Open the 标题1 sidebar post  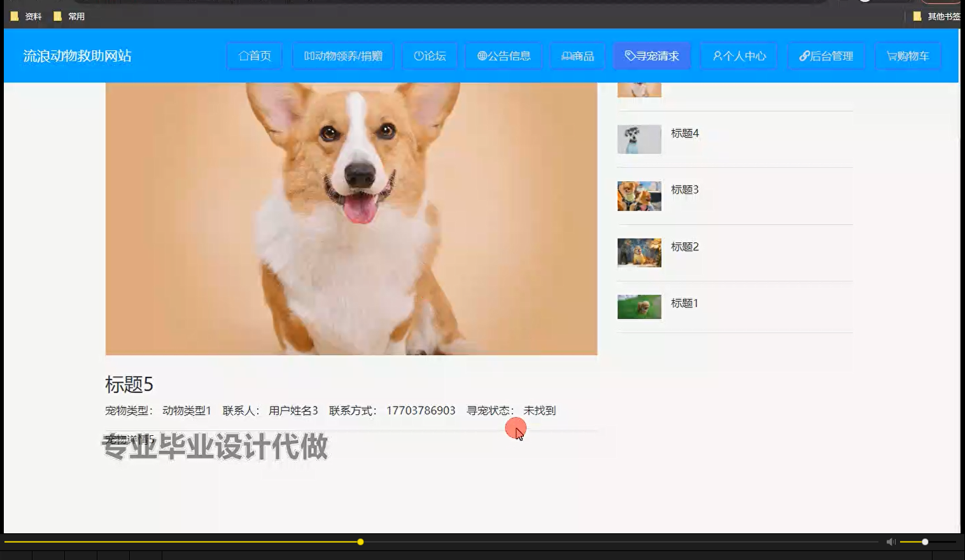(684, 304)
